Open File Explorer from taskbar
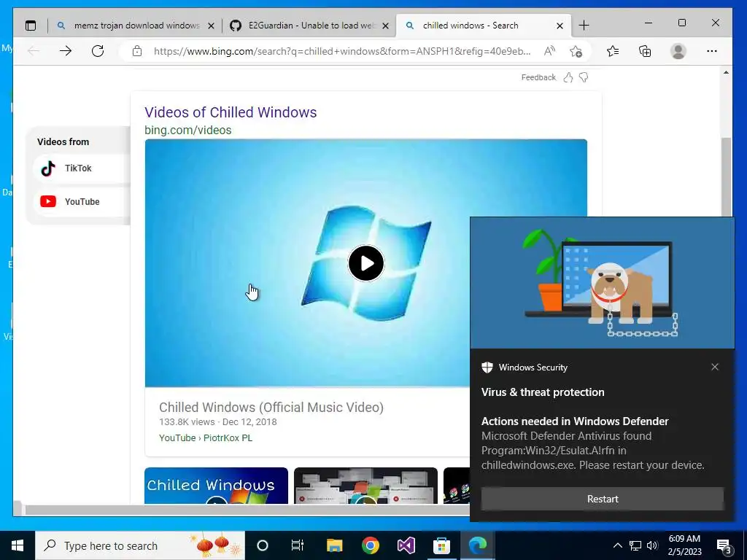The image size is (747, 560). pyautogui.click(x=334, y=545)
